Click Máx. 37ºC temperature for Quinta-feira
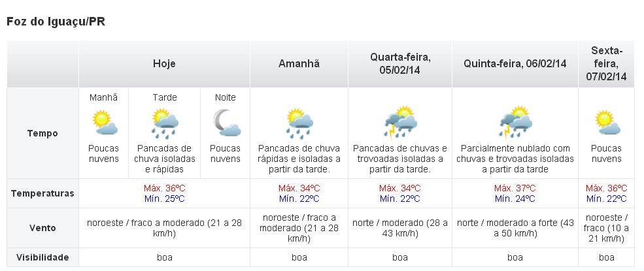This screenshot has width=644, height=271. [x=515, y=188]
